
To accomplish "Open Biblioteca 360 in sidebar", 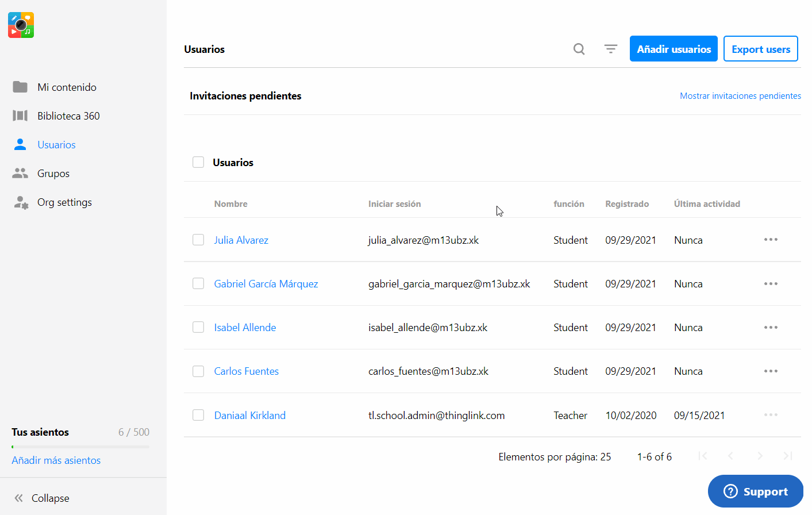I will tap(68, 116).
